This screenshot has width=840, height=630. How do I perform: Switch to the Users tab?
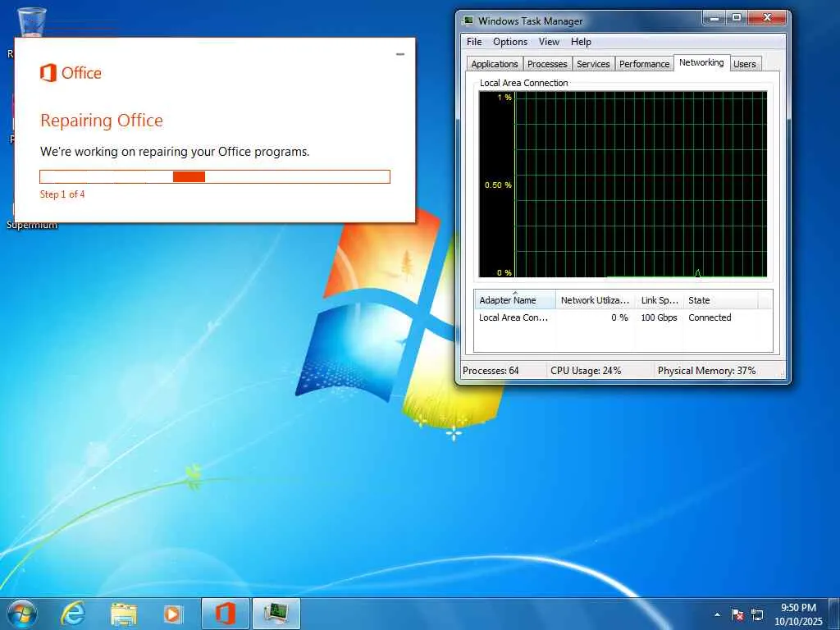(745, 64)
